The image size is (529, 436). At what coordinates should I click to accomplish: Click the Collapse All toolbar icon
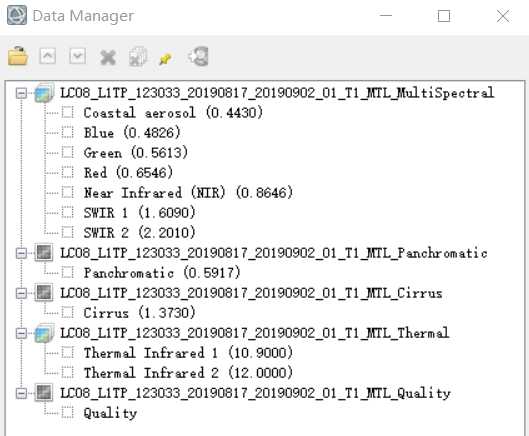[77, 56]
